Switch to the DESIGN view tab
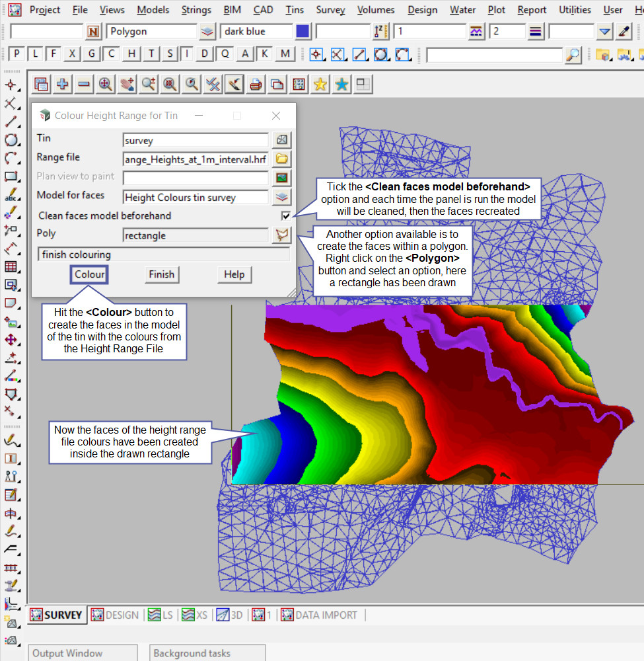Viewport: 644px width, 661px height. coord(115,615)
